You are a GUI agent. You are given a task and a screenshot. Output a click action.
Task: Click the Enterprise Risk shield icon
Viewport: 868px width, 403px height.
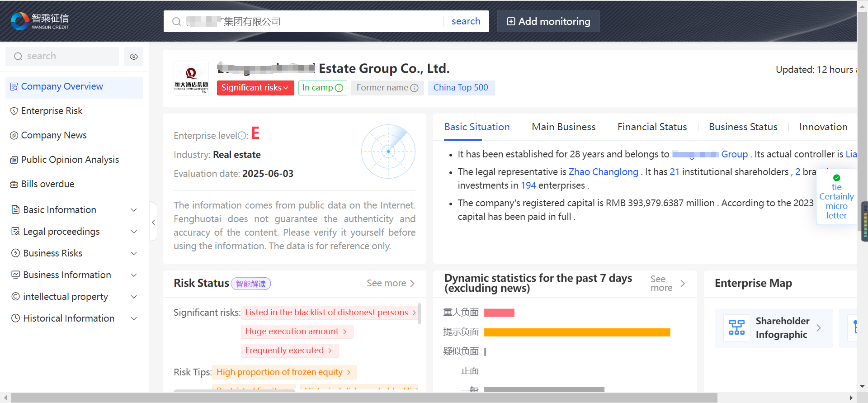pos(14,111)
